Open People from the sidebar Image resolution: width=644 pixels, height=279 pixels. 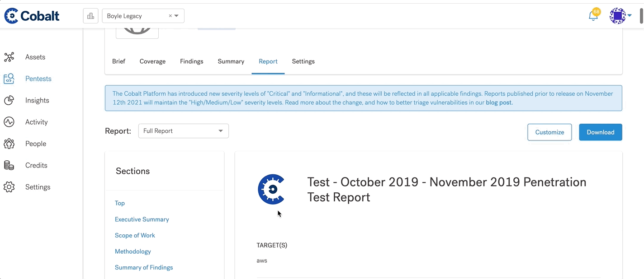tap(36, 144)
